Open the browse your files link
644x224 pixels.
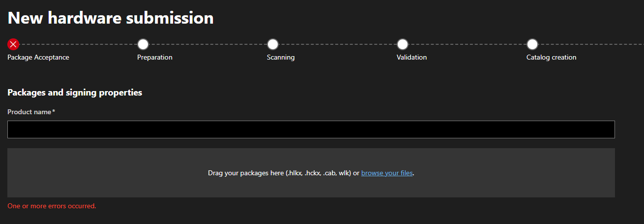pos(387,173)
